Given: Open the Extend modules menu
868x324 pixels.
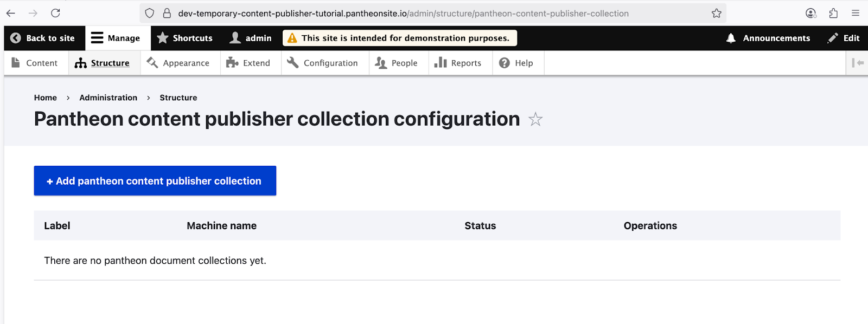Looking at the screenshot, I should click(x=248, y=63).
